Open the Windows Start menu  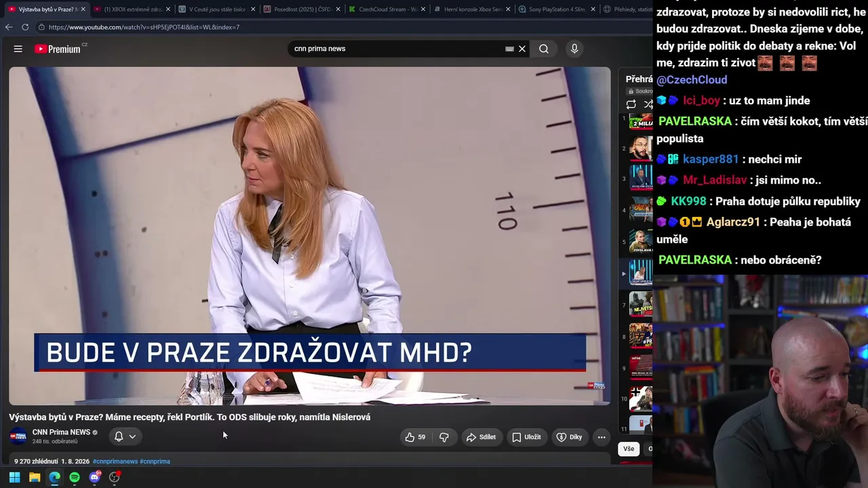click(x=14, y=477)
